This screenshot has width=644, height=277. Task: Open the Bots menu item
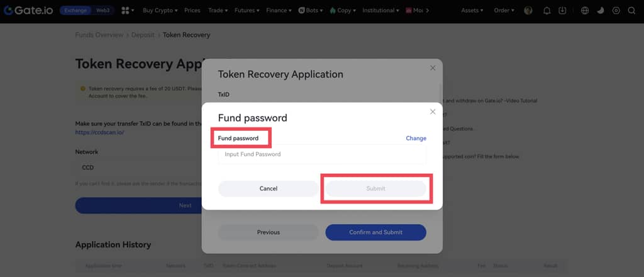tap(309, 11)
